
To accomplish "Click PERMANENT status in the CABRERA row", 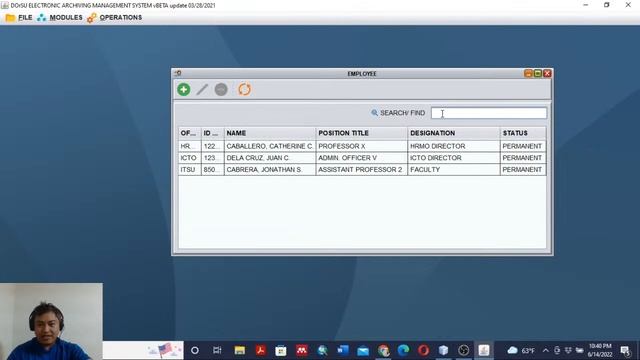I will pos(523,169).
